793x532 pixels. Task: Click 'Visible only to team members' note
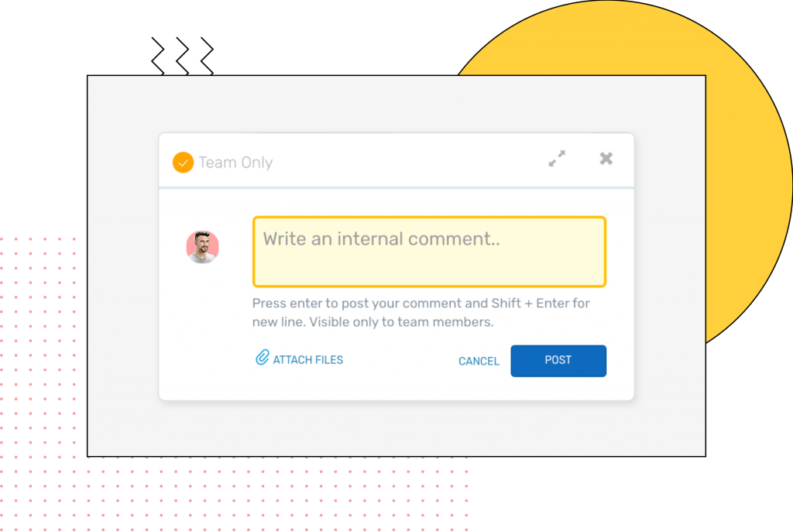pyautogui.click(x=423, y=322)
